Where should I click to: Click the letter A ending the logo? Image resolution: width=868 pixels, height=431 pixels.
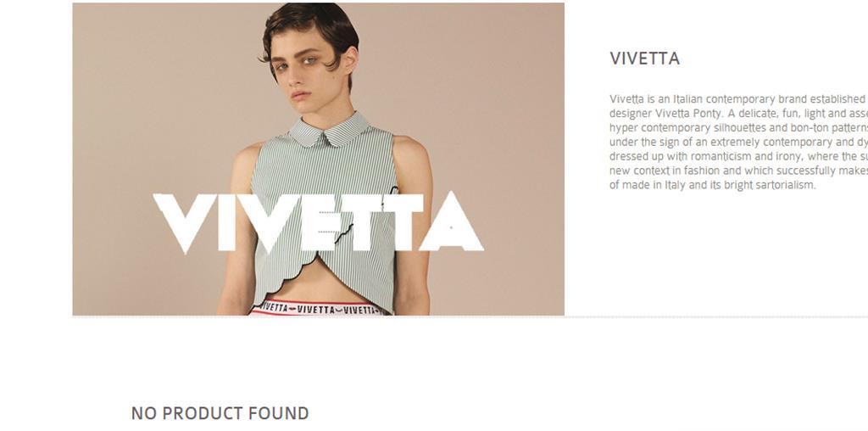(x=451, y=221)
